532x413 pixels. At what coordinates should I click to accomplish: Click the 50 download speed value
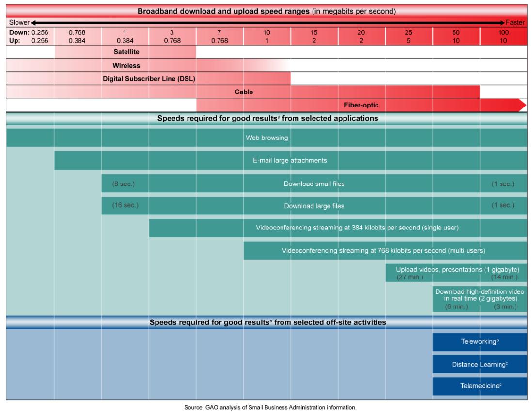(x=455, y=32)
